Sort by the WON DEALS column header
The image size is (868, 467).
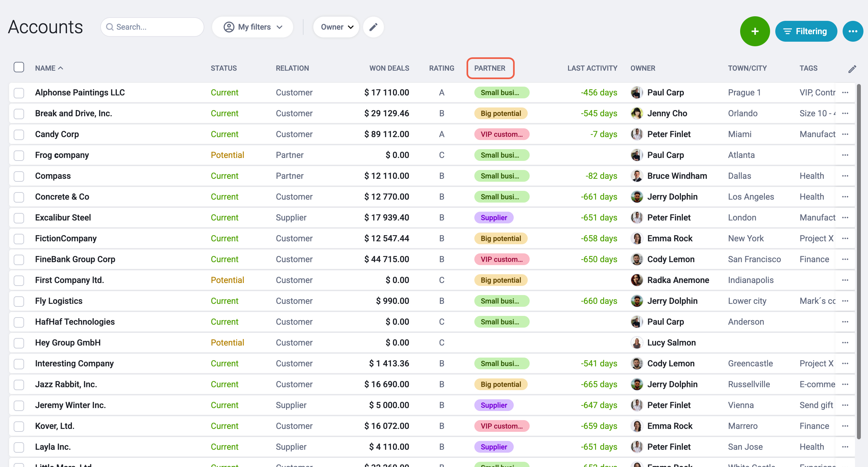coord(389,68)
